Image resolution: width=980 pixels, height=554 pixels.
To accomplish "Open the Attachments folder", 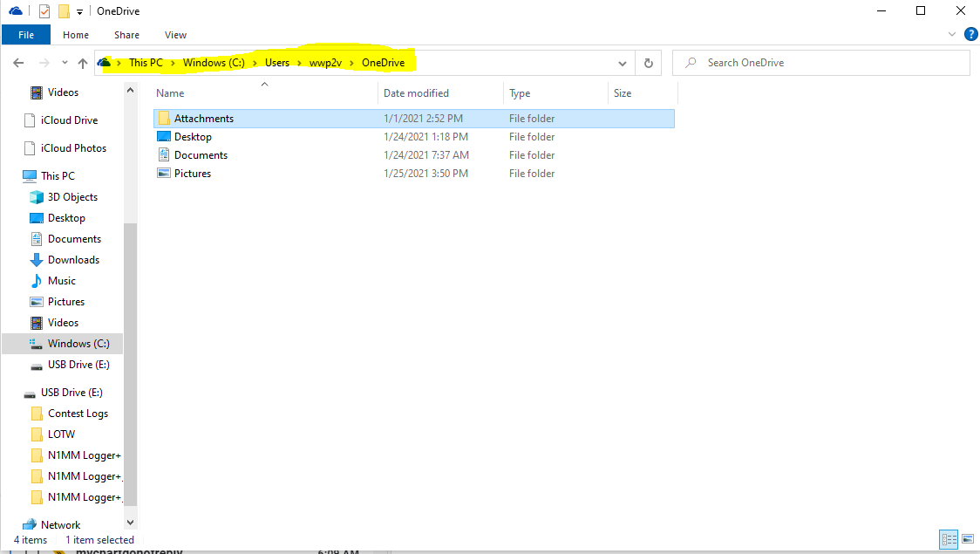I will 203,118.
